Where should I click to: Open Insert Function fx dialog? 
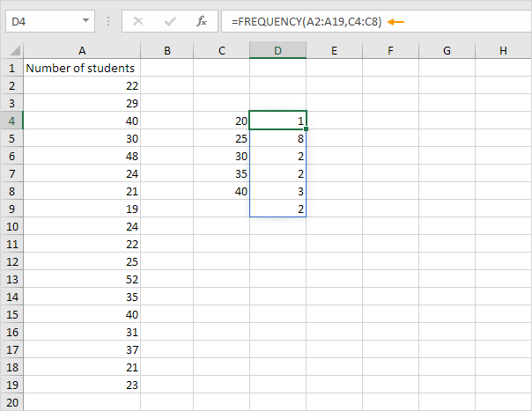(x=202, y=20)
